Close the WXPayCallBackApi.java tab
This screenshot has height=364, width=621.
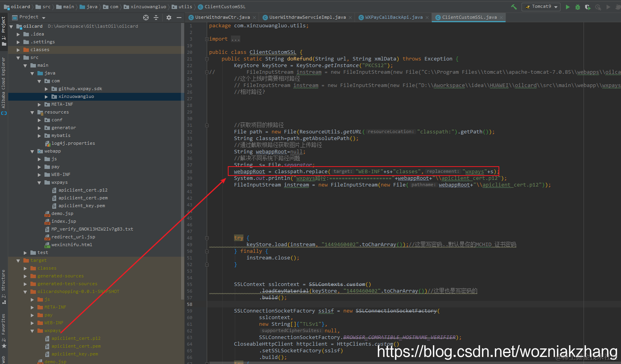pyautogui.click(x=427, y=18)
